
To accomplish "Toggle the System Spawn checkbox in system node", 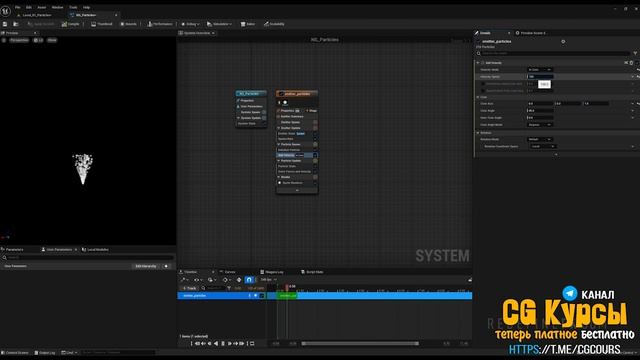I will (264, 112).
